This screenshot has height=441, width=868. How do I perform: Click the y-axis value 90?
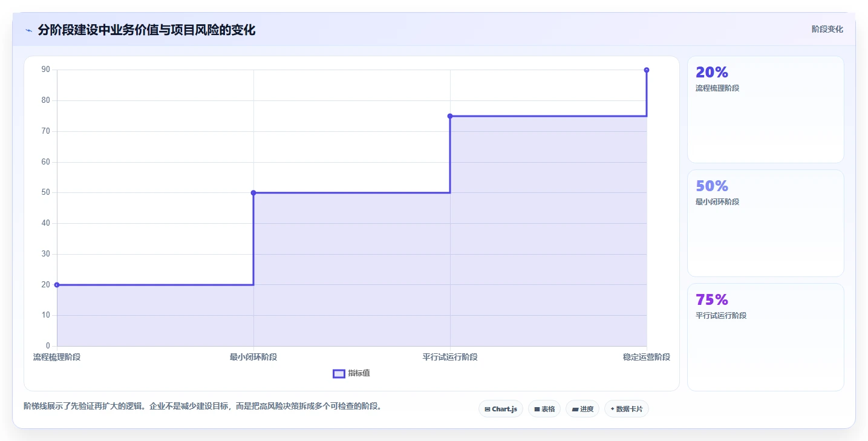46,70
